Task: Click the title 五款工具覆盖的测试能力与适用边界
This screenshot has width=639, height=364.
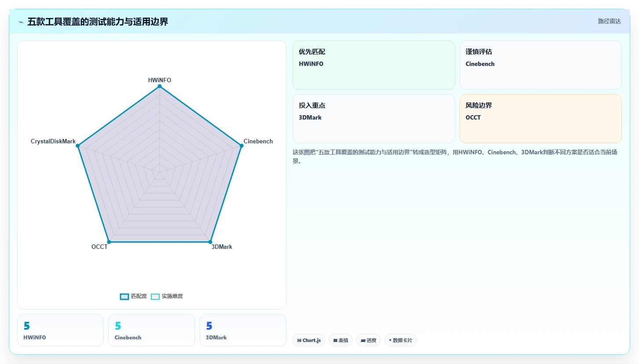Action: click(x=98, y=22)
